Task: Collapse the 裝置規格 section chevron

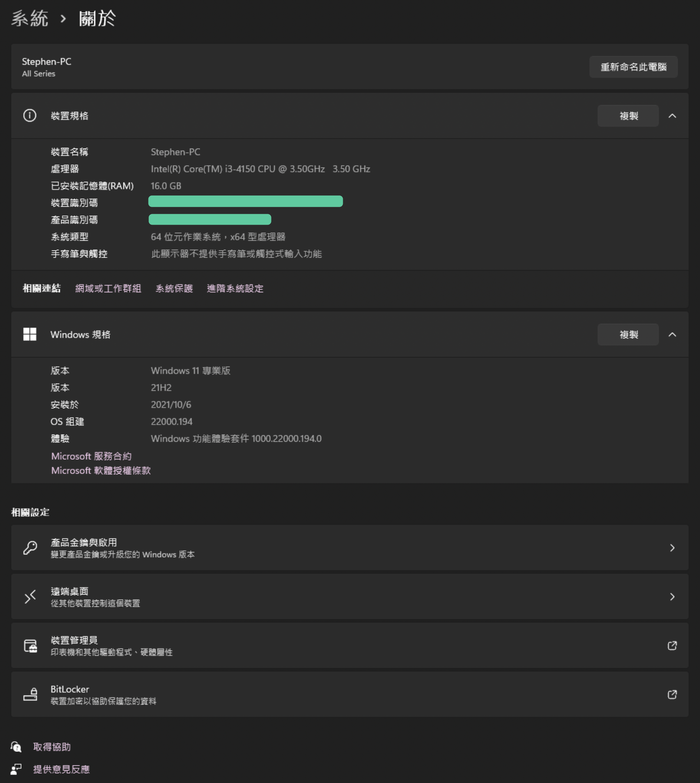Action: click(x=672, y=116)
